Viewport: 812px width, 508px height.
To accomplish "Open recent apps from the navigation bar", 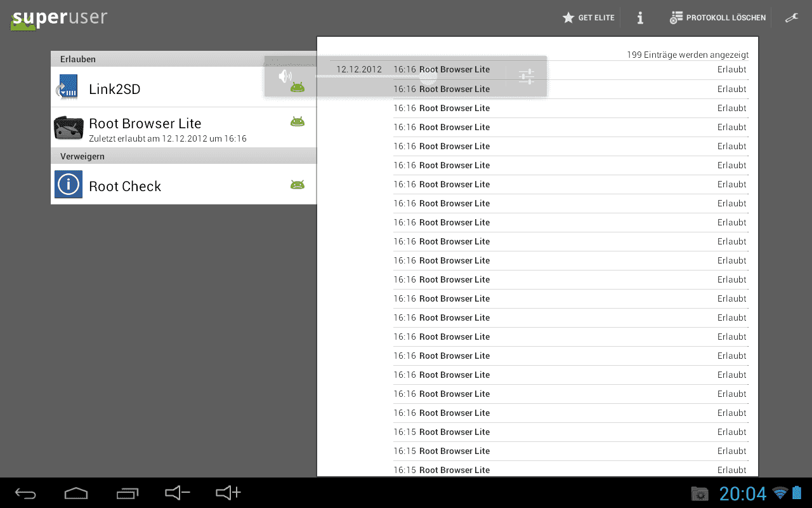I will pyautogui.click(x=127, y=493).
